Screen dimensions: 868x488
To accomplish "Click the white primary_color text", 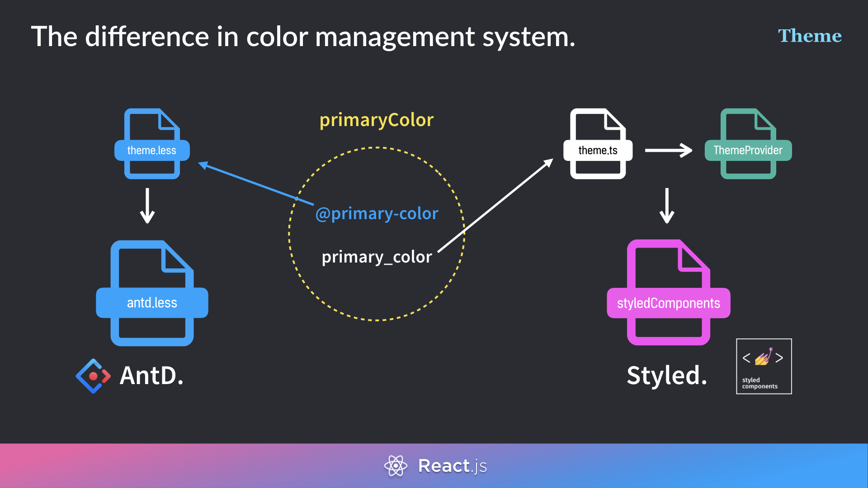I will (x=377, y=257).
